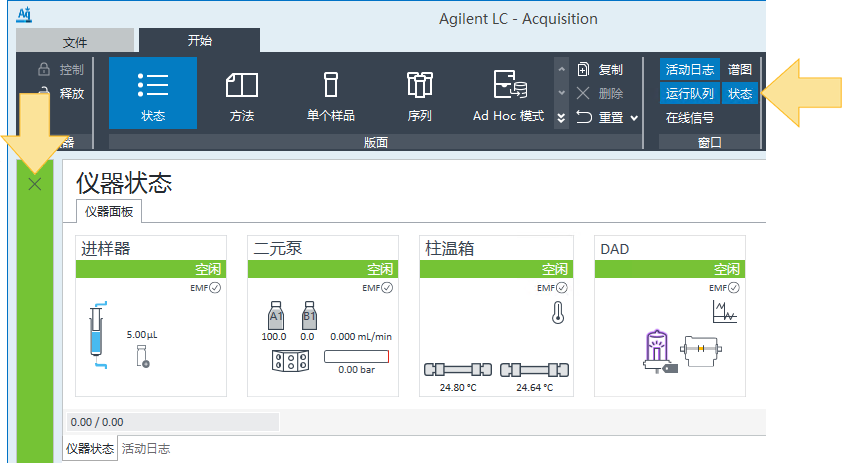Click the 重置 layout command
This screenshot has height=463, width=842.
tap(600, 117)
